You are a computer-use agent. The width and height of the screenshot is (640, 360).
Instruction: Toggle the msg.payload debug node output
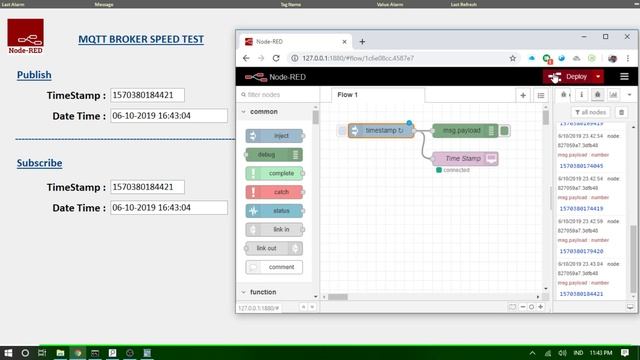504,131
